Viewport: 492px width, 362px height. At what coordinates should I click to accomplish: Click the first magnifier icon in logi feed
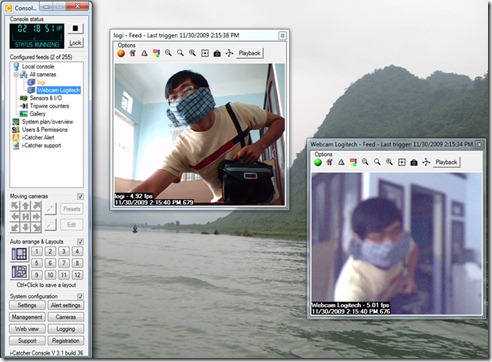[168, 53]
